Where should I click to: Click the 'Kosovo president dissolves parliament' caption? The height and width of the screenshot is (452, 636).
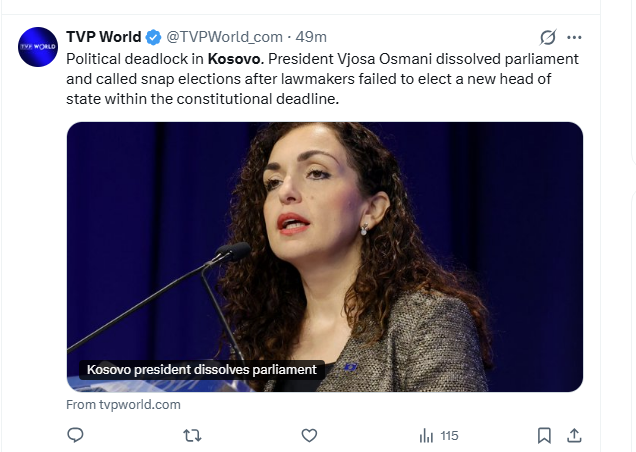tap(201, 370)
